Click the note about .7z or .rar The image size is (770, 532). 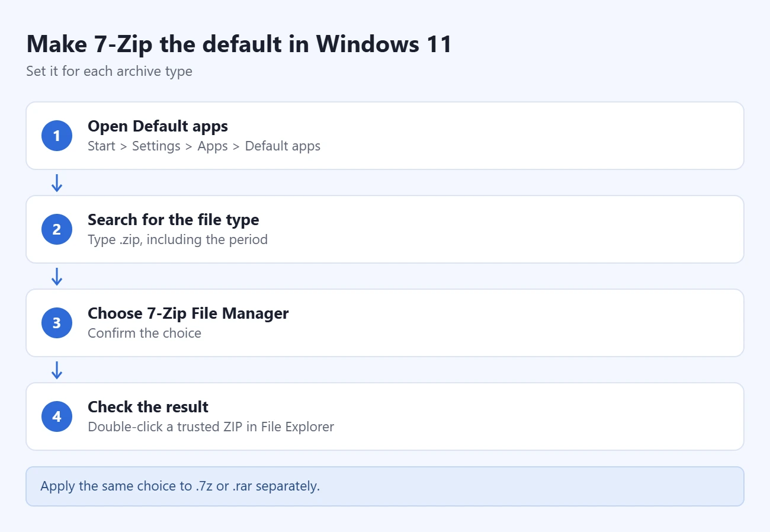tap(385, 486)
